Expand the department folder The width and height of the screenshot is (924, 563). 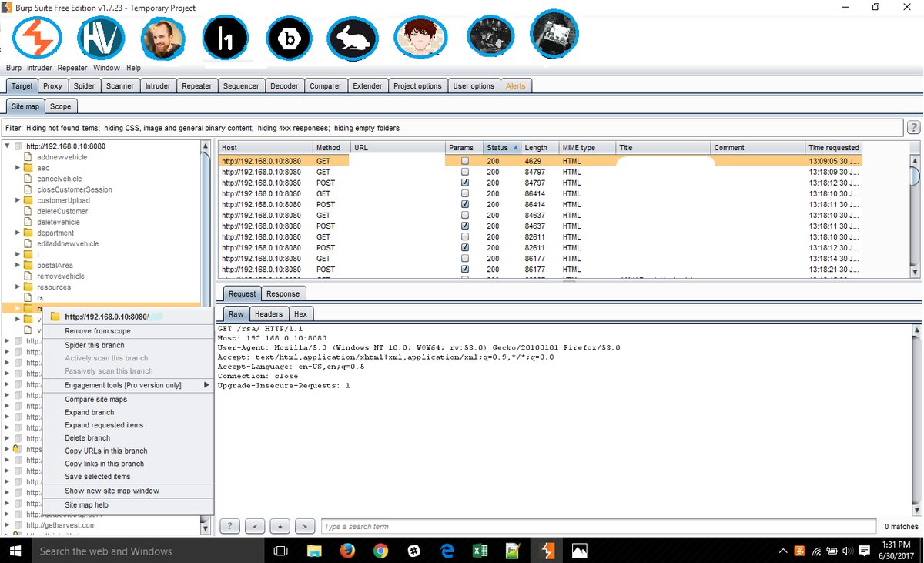(18, 233)
